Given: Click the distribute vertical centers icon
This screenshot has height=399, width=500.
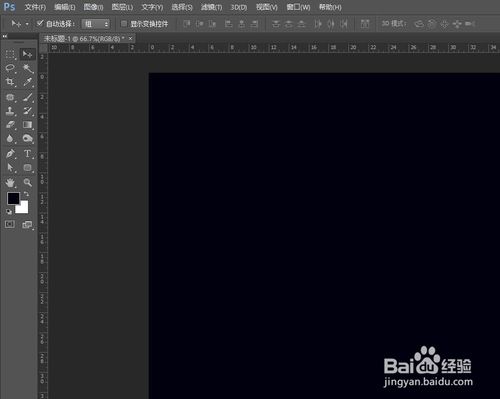Looking at the screenshot, I should click(x=289, y=24).
